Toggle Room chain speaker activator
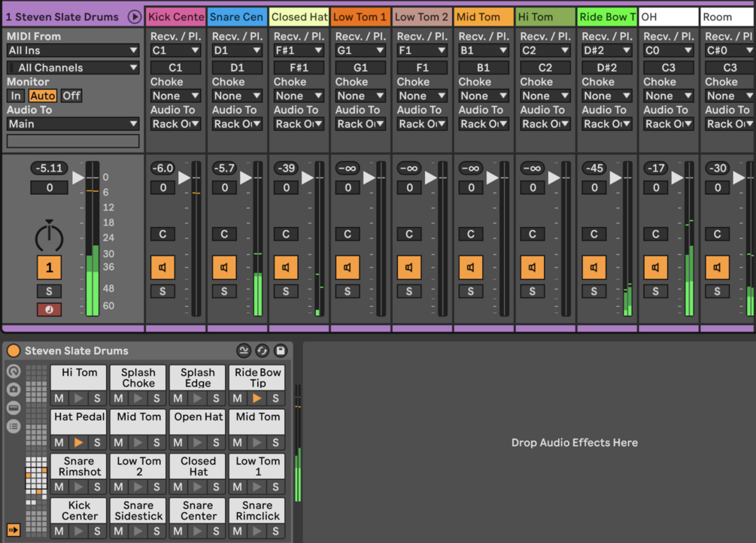 (x=718, y=267)
